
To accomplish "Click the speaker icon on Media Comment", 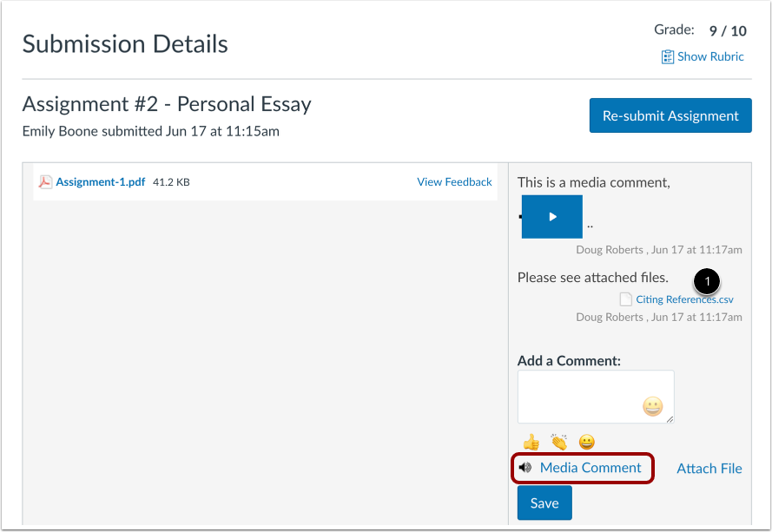I will tap(525, 468).
